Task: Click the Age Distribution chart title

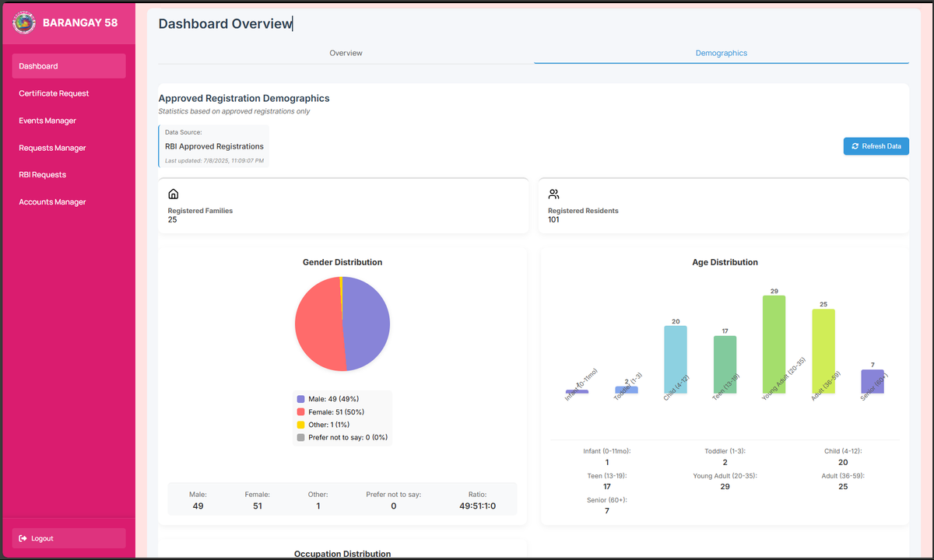Action: pos(725,262)
